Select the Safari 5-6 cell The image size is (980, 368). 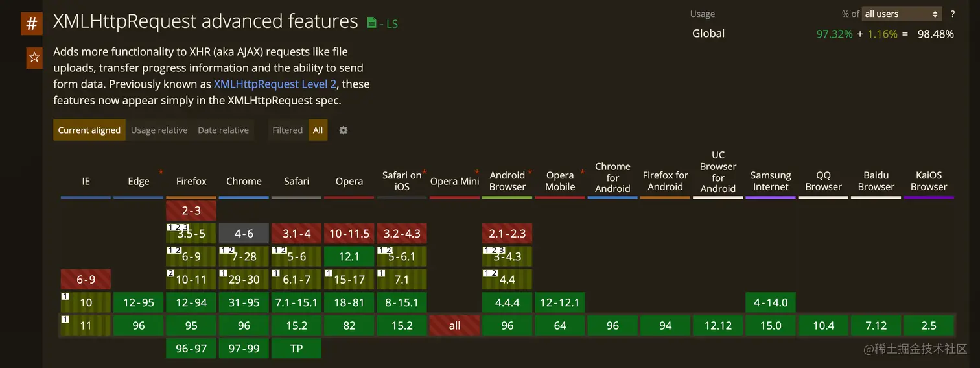(297, 256)
